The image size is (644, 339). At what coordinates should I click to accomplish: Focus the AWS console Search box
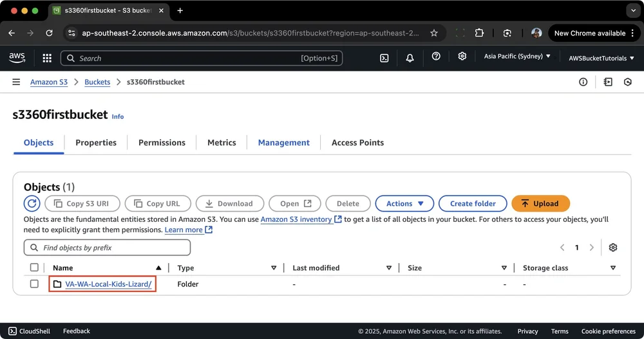coord(202,59)
